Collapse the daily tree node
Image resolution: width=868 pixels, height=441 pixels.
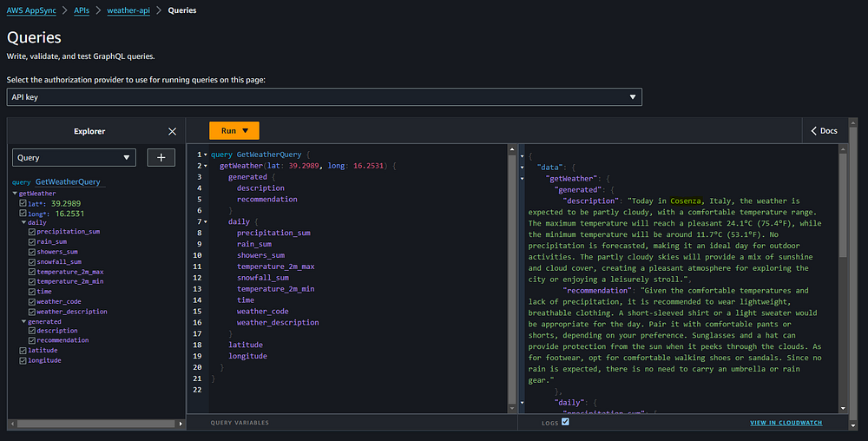point(23,222)
